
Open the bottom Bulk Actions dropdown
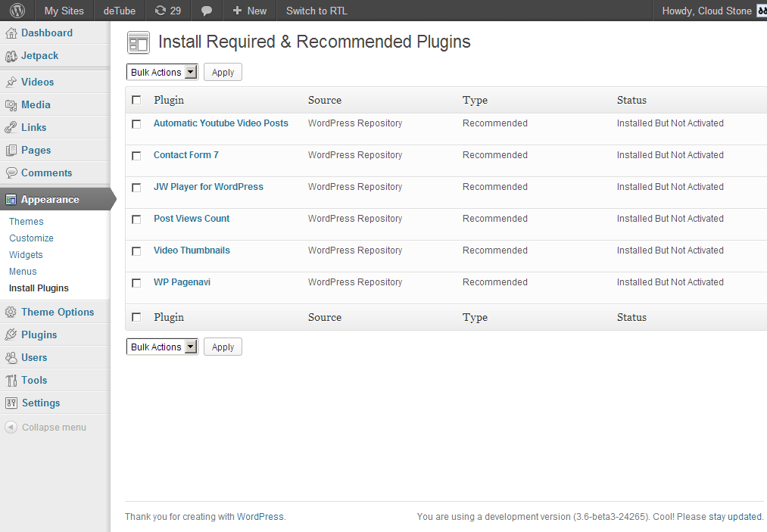tap(162, 347)
